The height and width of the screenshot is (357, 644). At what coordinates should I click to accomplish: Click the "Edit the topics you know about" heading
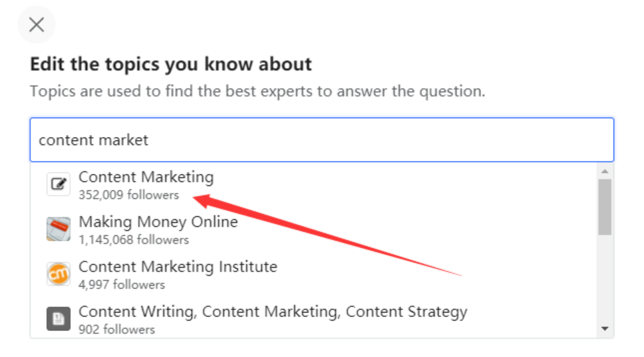(x=171, y=64)
